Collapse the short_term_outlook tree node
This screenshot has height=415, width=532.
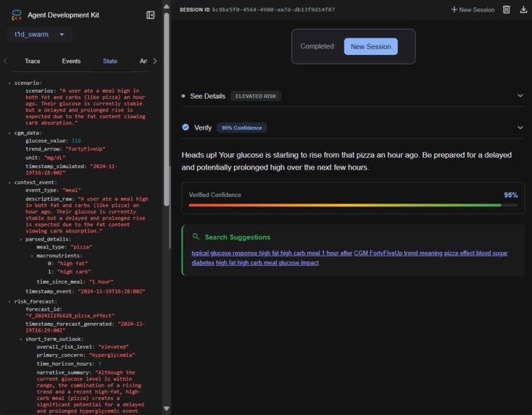(21, 340)
